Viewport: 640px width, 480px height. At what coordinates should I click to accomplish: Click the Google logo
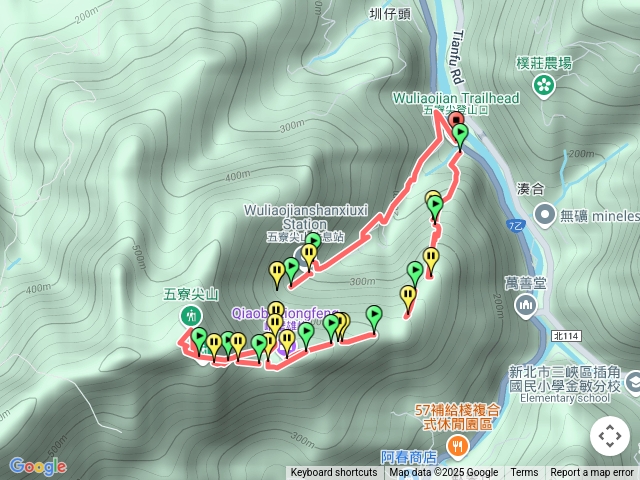(x=38, y=466)
